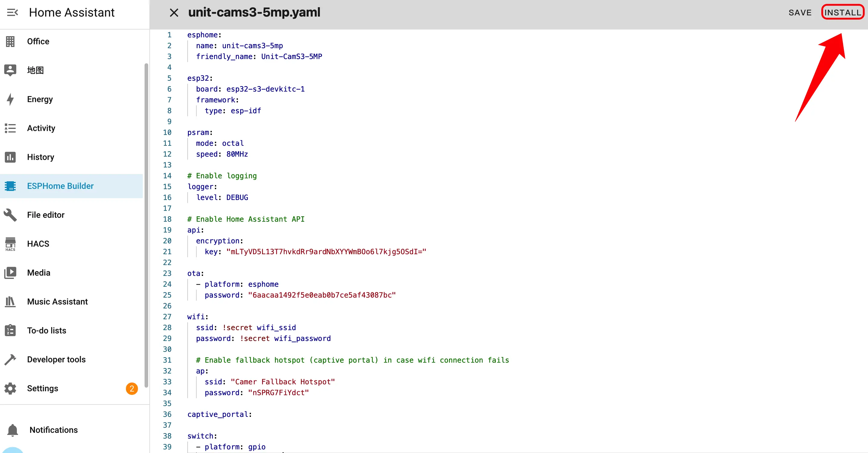The width and height of the screenshot is (868, 453).
Task: Click the ESPHome Builder chip icon
Action: [x=10, y=186]
